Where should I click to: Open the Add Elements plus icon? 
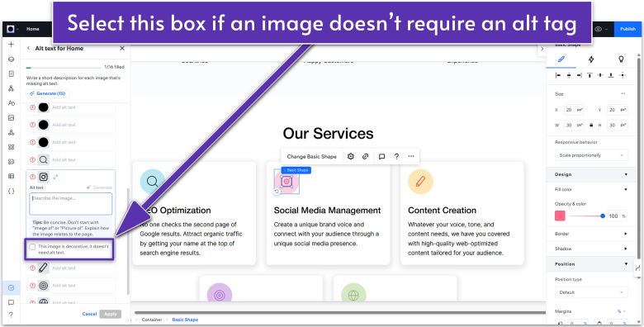click(x=11, y=45)
